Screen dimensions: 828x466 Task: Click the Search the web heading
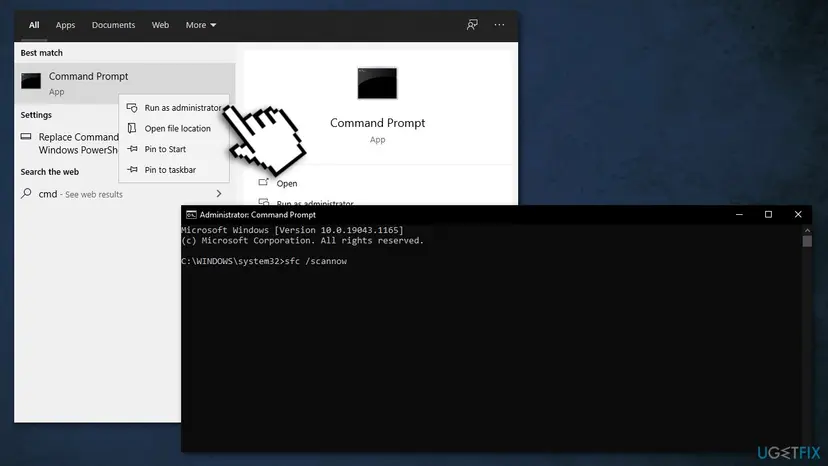[x=50, y=172]
